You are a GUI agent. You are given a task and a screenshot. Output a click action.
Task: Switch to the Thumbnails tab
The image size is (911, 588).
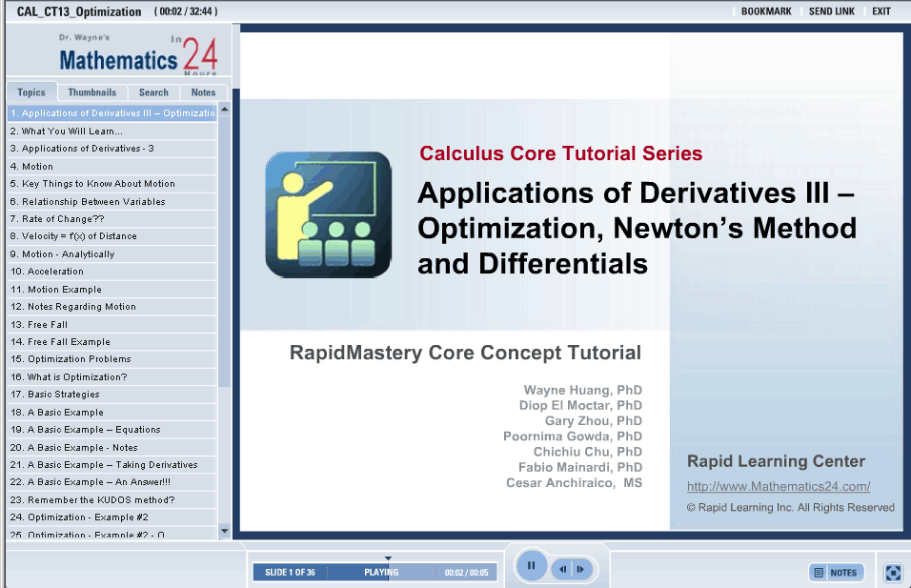click(91, 92)
